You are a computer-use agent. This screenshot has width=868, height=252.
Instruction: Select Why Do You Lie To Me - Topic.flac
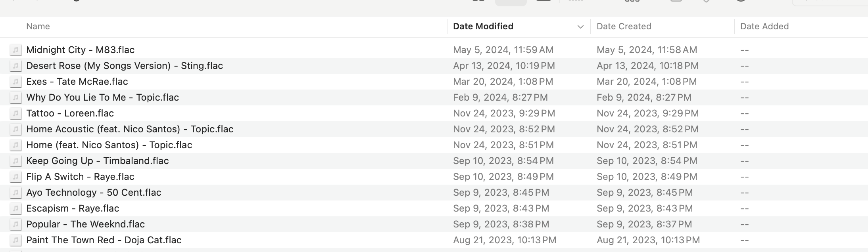tap(103, 97)
